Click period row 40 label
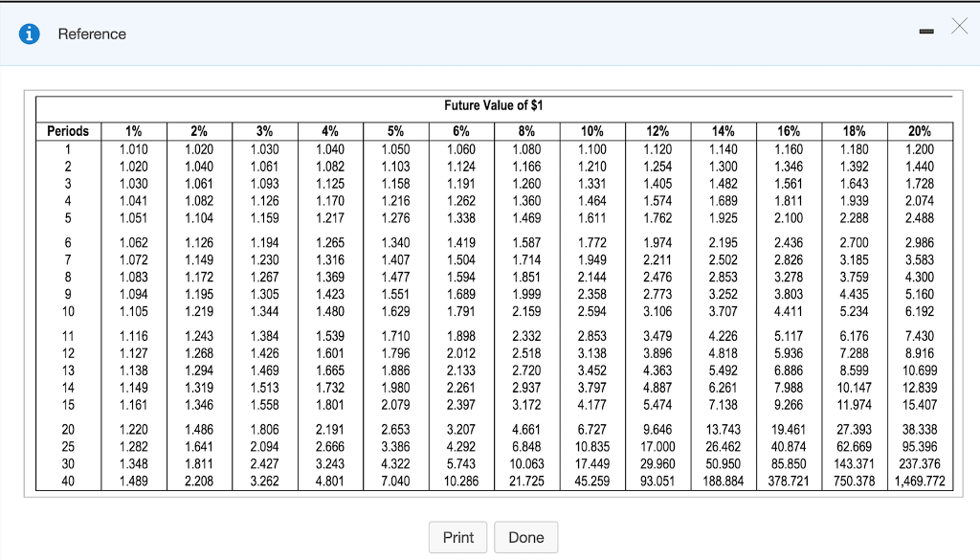 [x=67, y=482]
